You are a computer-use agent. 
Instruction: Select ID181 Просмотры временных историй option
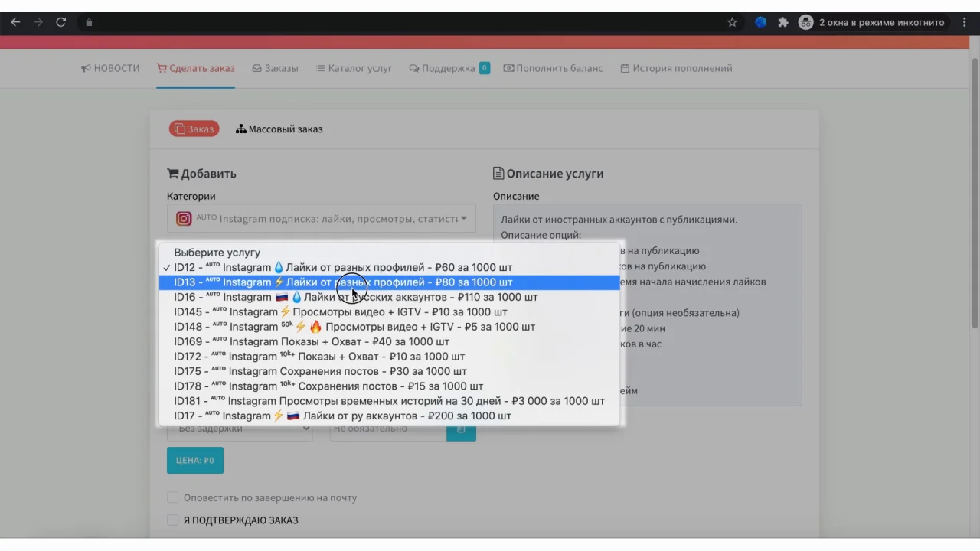click(389, 401)
